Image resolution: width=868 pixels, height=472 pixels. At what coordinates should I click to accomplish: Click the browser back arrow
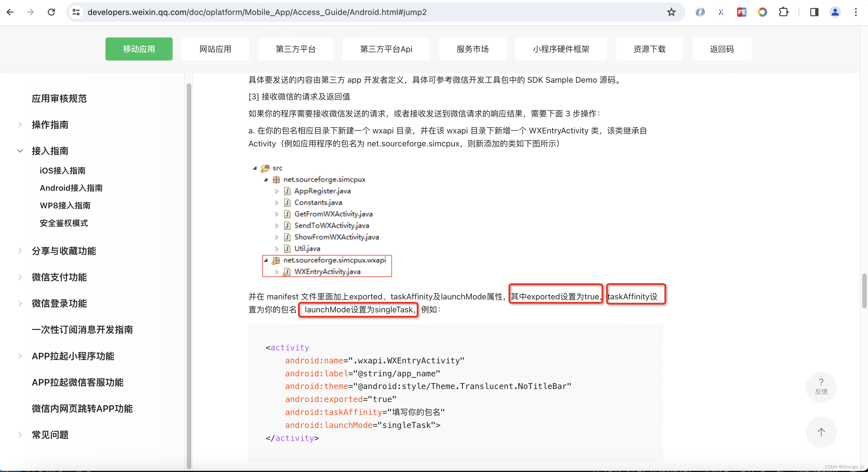pyautogui.click(x=10, y=12)
